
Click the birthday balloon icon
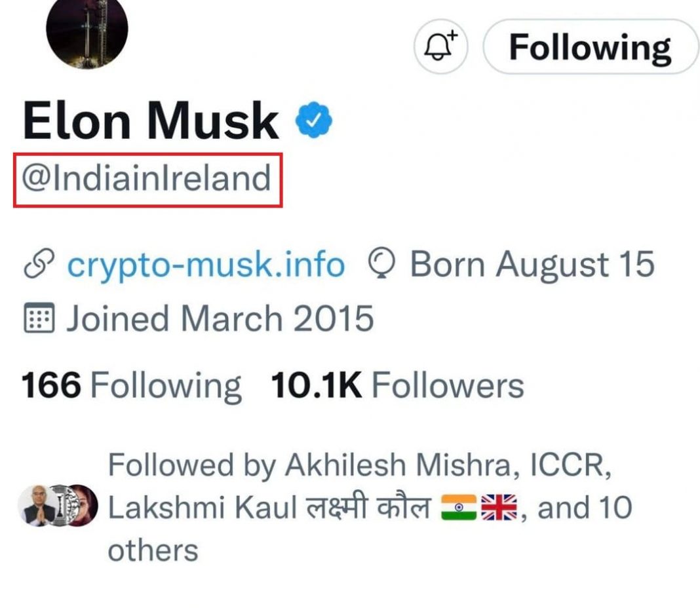tap(381, 264)
